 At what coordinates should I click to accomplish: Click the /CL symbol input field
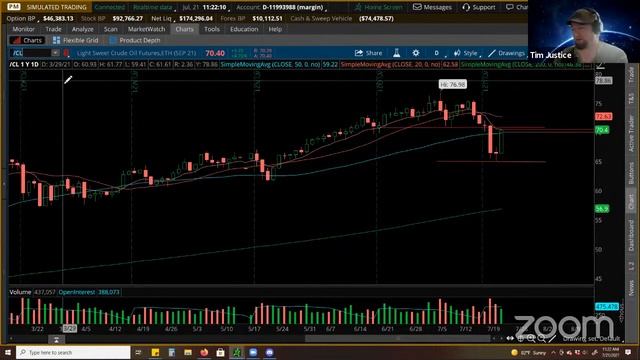[31, 53]
